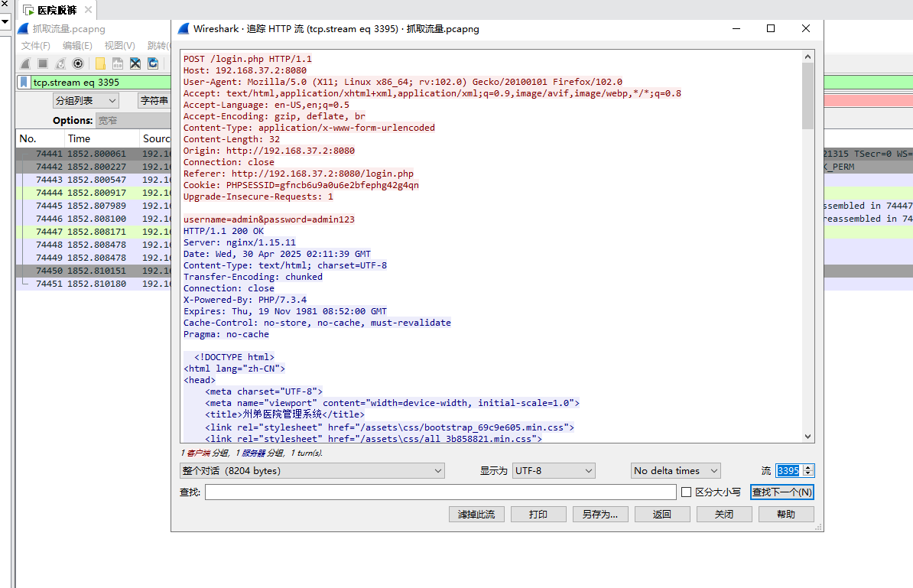Click the Cookie PHPSESSID line

(x=301, y=185)
